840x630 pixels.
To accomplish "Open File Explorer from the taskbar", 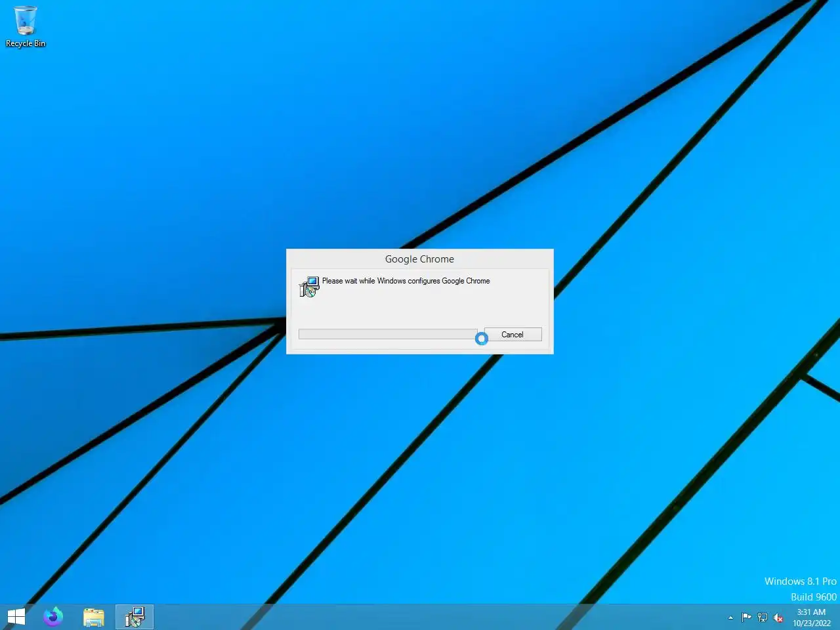I will 94,617.
